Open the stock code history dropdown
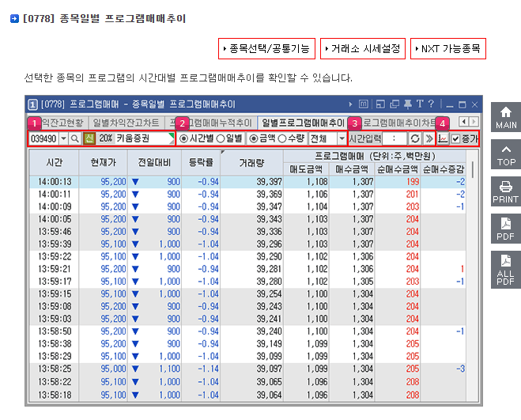 click(64, 138)
